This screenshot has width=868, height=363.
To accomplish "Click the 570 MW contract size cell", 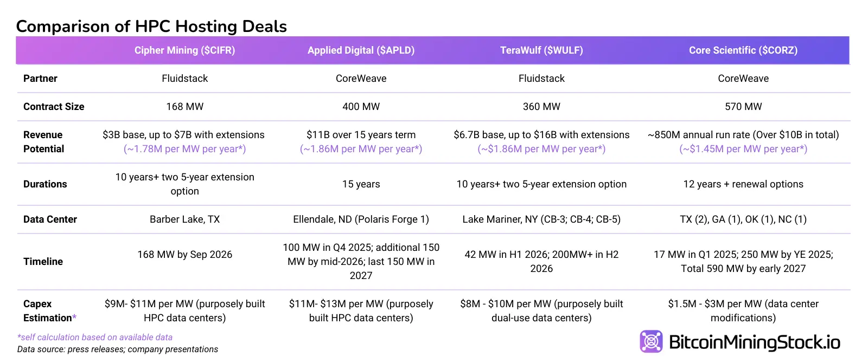I will 743,107.
